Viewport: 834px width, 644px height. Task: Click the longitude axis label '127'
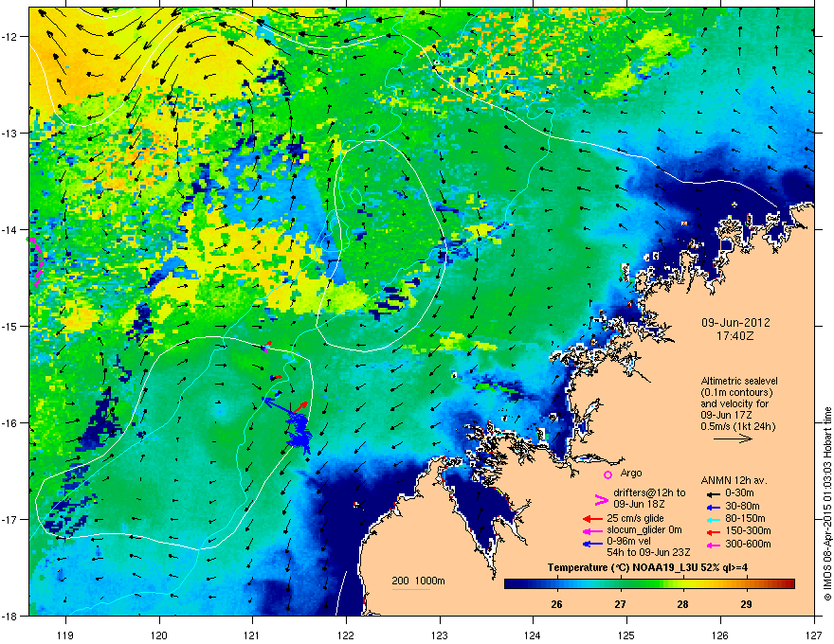tap(814, 635)
